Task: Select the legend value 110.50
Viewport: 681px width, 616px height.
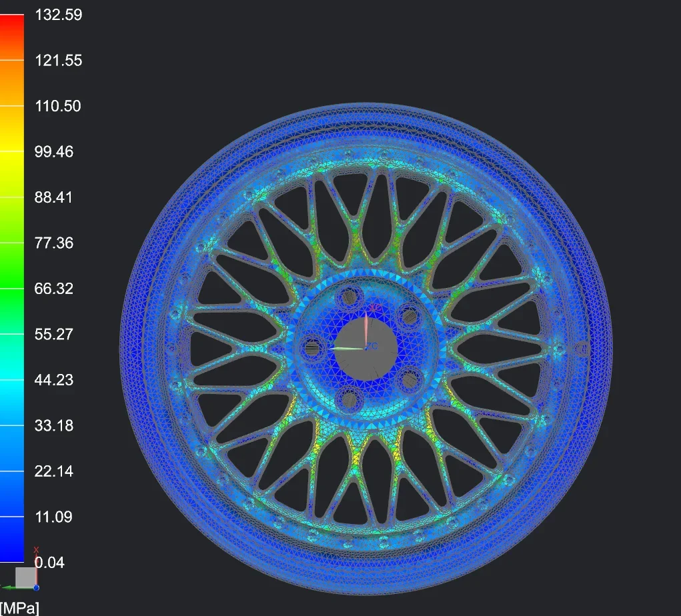Action: coord(58,106)
